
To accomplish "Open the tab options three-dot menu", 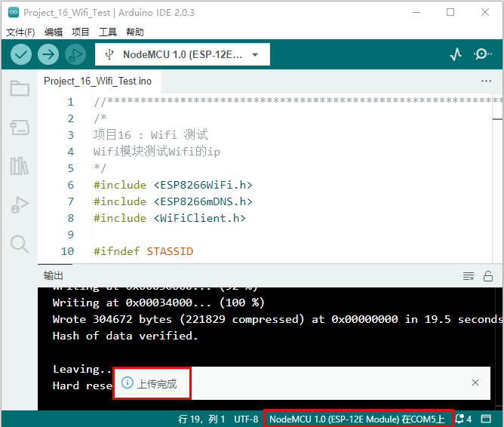I will click(x=486, y=81).
